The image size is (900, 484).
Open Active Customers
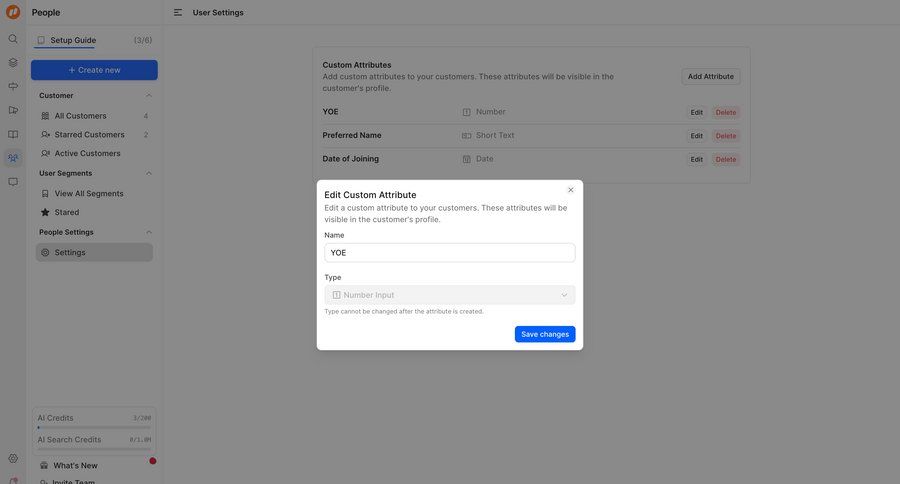pyautogui.click(x=94, y=153)
